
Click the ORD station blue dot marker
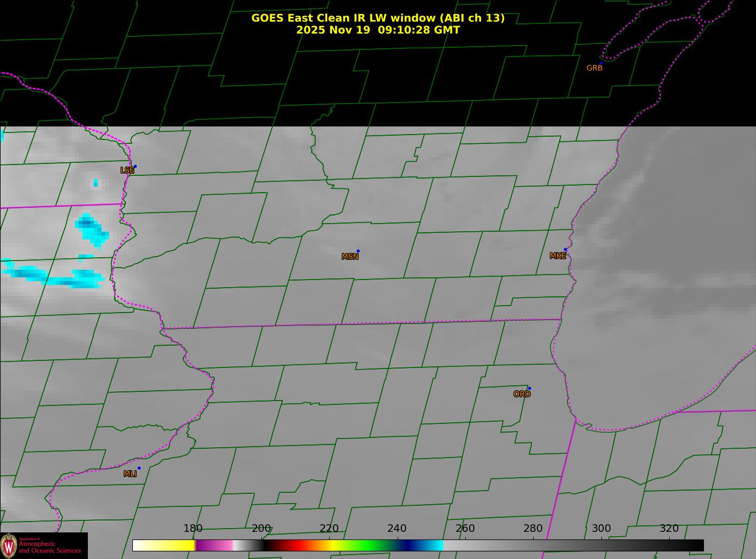(529, 389)
